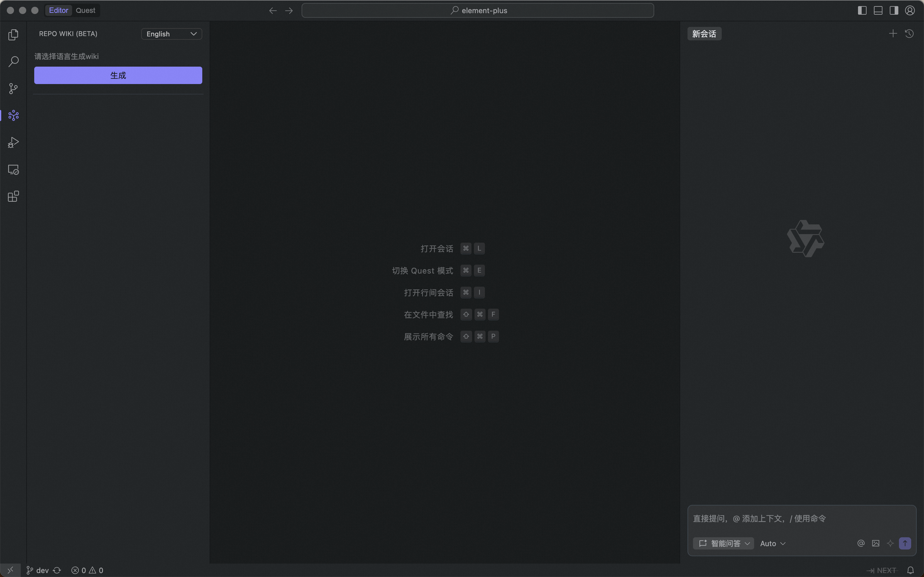This screenshot has height=577, width=924.
Task: Toggle the right secondary sidebar layout icon
Action: 894,10
